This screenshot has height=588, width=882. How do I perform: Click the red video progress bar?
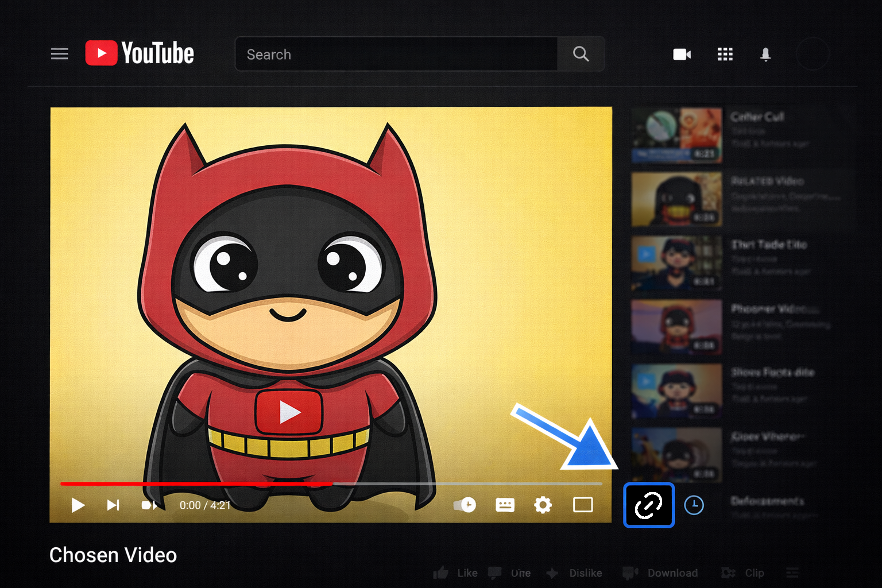pyautogui.click(x=195, y=484)
